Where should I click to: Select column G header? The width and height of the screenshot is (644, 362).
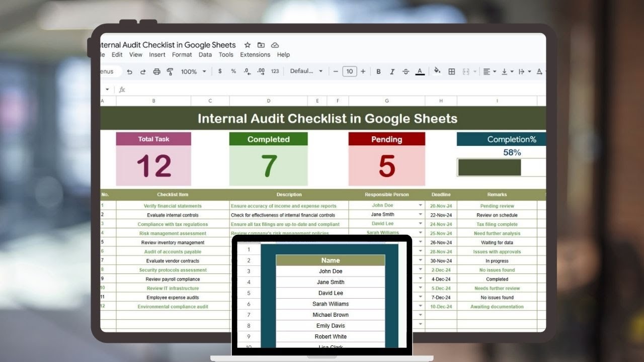[x=386, y=101]
